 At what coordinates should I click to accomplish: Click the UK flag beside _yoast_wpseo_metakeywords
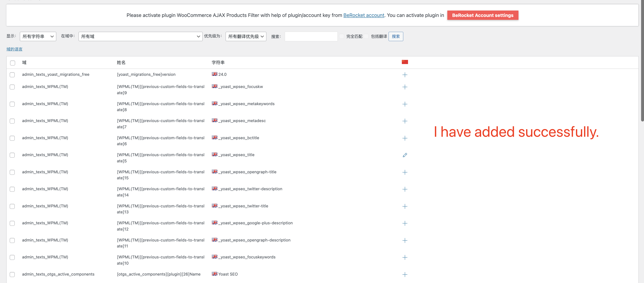point(214,103)
